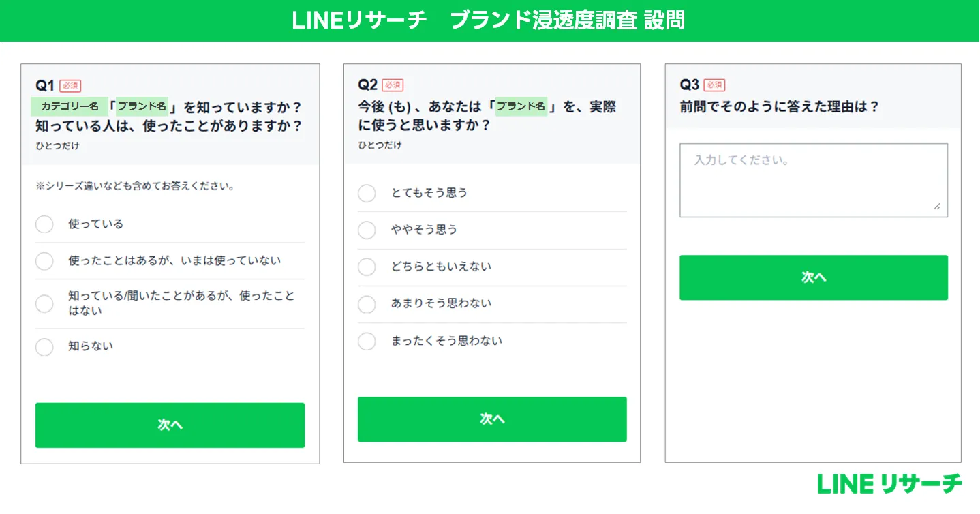Click the 必須 badge next to Q1
Image resolution: width=980 pixels, height=514 pixels.
[x=70, y=85]
